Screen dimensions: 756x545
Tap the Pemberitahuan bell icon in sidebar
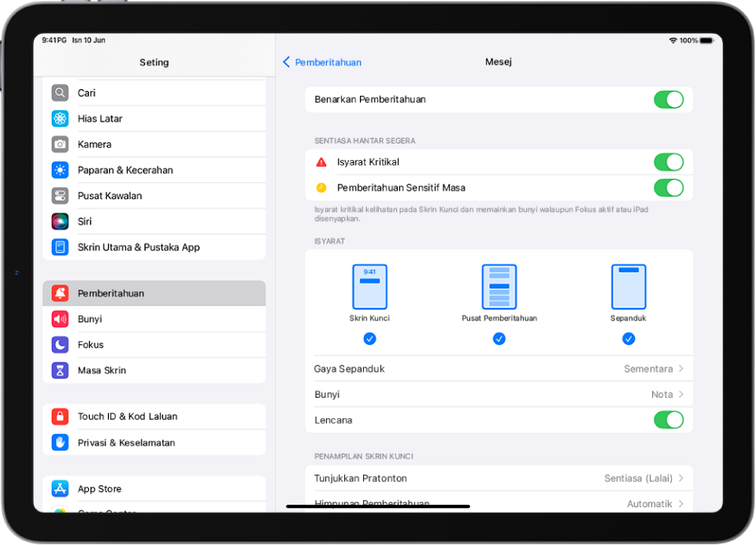(60, 293)
